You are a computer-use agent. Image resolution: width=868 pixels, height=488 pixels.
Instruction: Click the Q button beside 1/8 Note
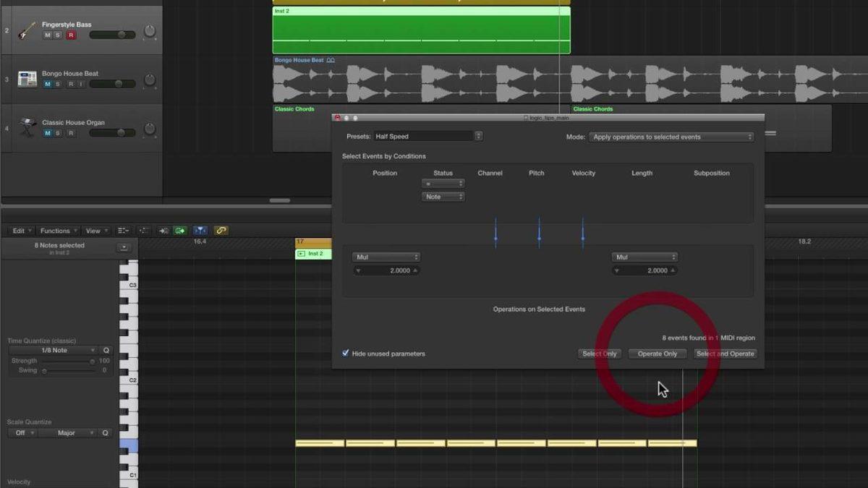106,350
